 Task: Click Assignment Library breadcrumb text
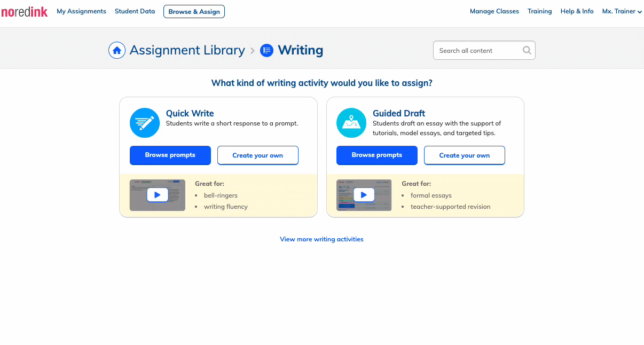[x=187, y=50]
